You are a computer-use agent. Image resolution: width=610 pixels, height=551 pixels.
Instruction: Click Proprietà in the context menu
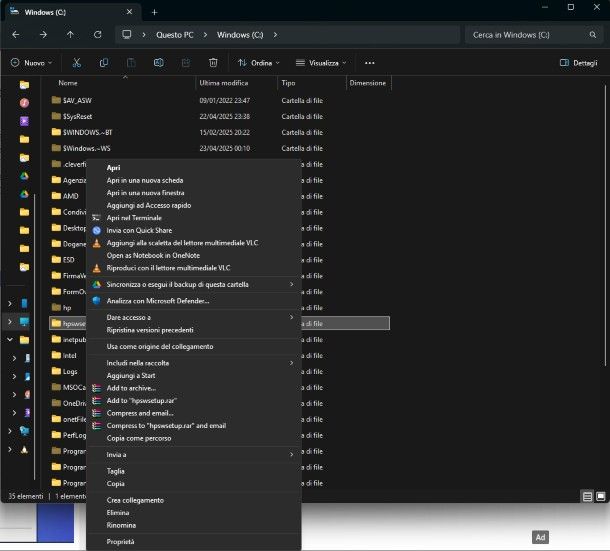[121, 541]
